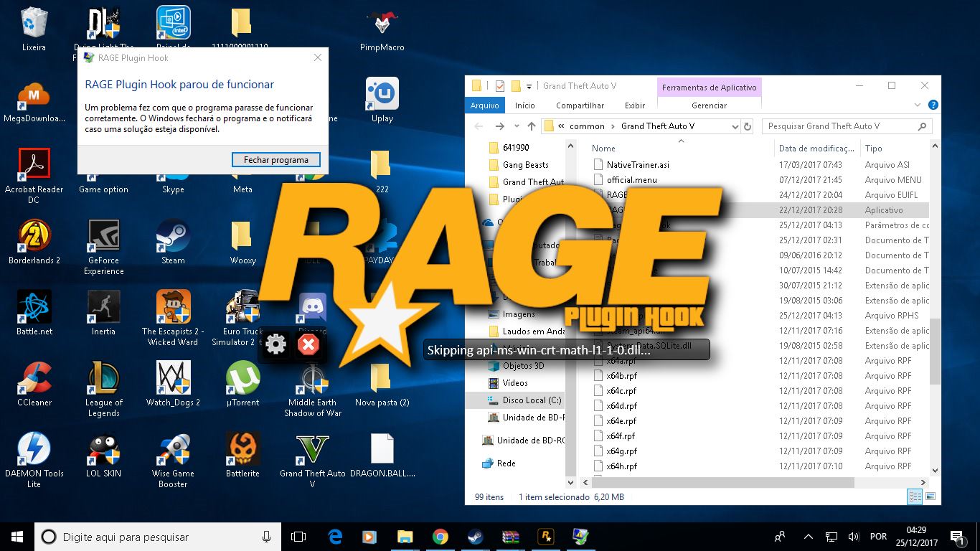Click the Explorer help question mark icon
980x551 pixels.
933,105
